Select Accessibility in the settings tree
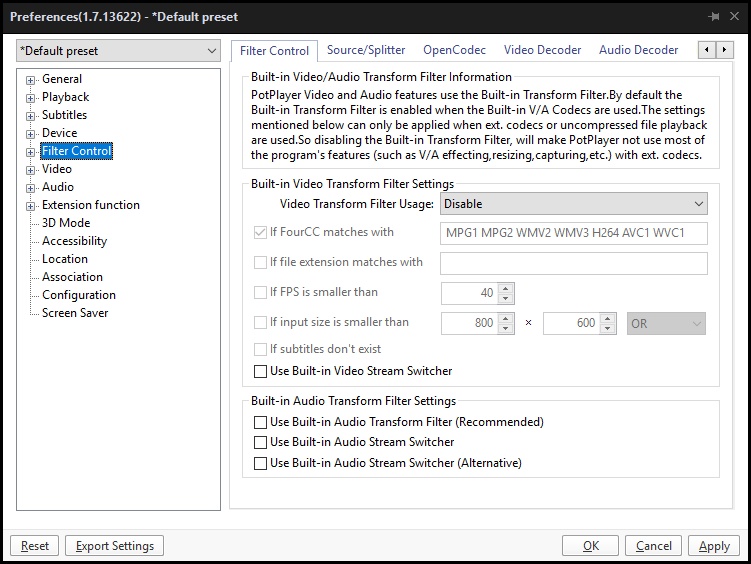This screenshot has width=751, height=564. 74,241
